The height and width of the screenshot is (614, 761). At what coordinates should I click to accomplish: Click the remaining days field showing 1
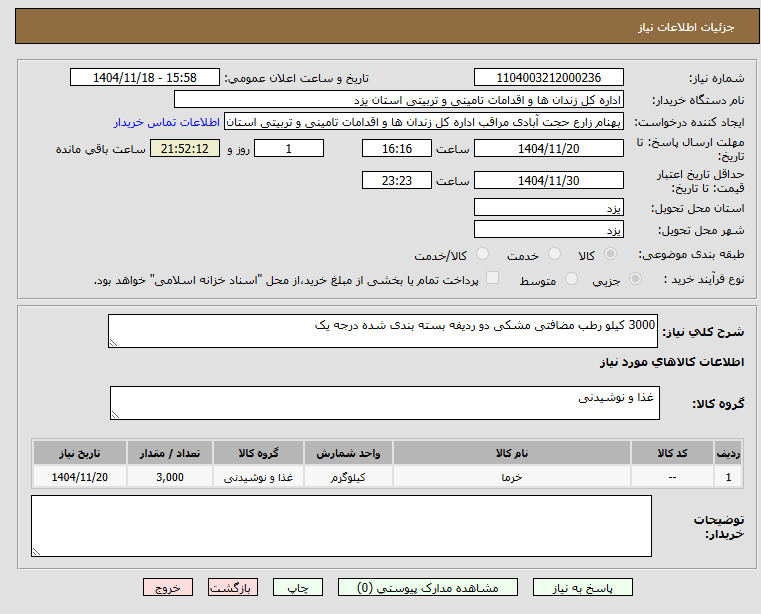point(289,148)
